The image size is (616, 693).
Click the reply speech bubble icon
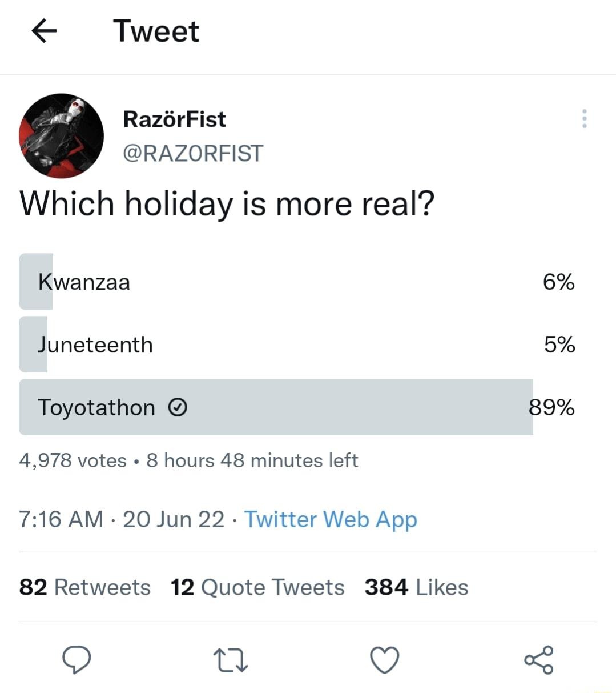[77, 660]
